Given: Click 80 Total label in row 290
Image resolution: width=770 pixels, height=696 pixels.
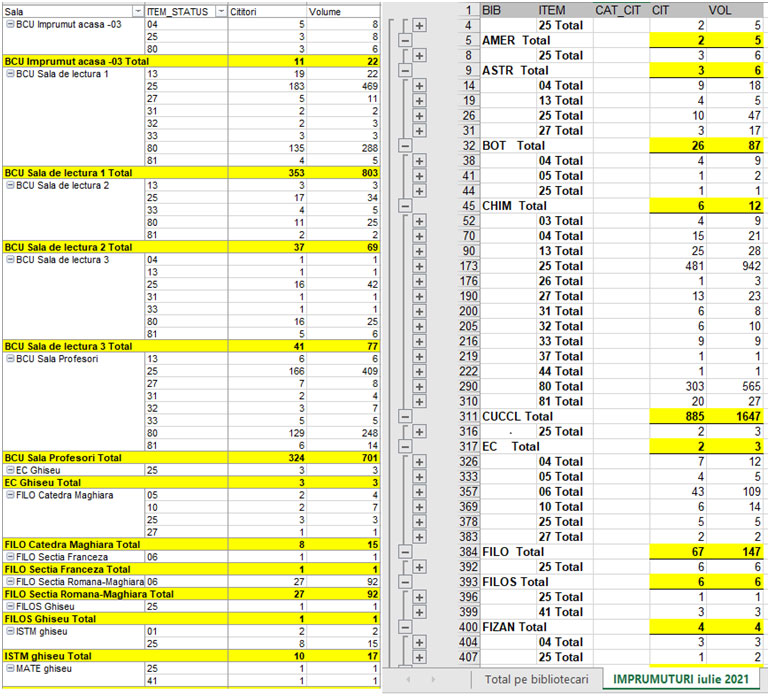Looking at the screenshot, I should [560, 387].
